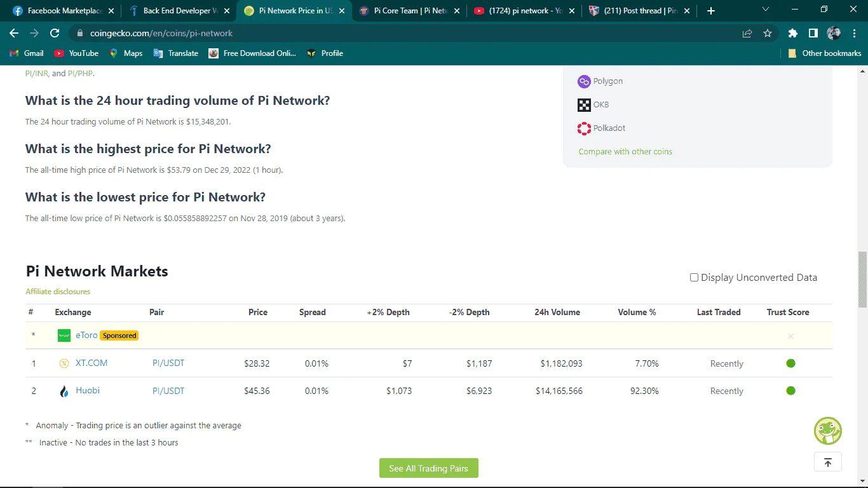The height and width of the screenshot is (488, 868).
Task: Open the PI/PHP link
Action: (x=80, y=74)
